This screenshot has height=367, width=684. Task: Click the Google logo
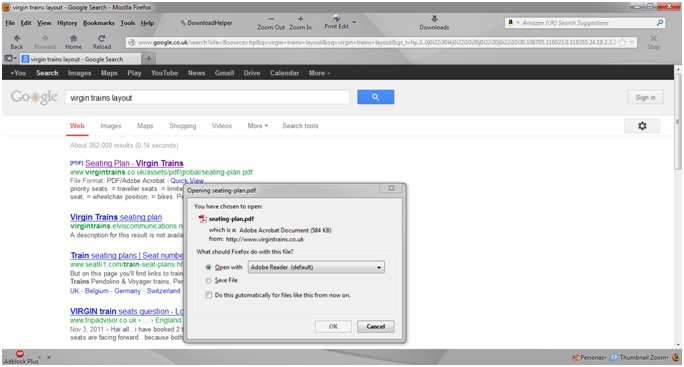(x=34, y=97)
